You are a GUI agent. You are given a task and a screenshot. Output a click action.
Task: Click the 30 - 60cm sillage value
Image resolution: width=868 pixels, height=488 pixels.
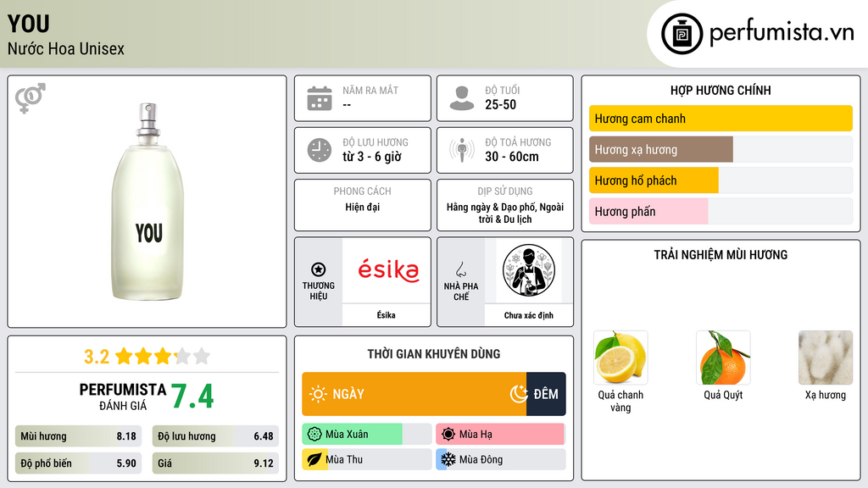coord(511,157)
